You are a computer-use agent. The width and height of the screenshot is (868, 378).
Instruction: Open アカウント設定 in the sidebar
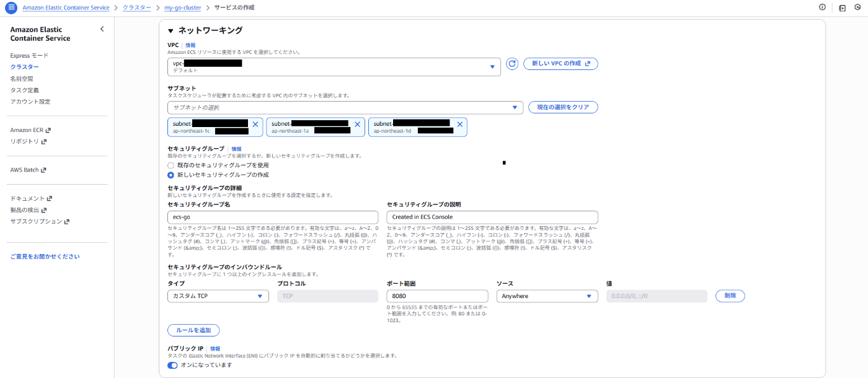click(30, 101)
